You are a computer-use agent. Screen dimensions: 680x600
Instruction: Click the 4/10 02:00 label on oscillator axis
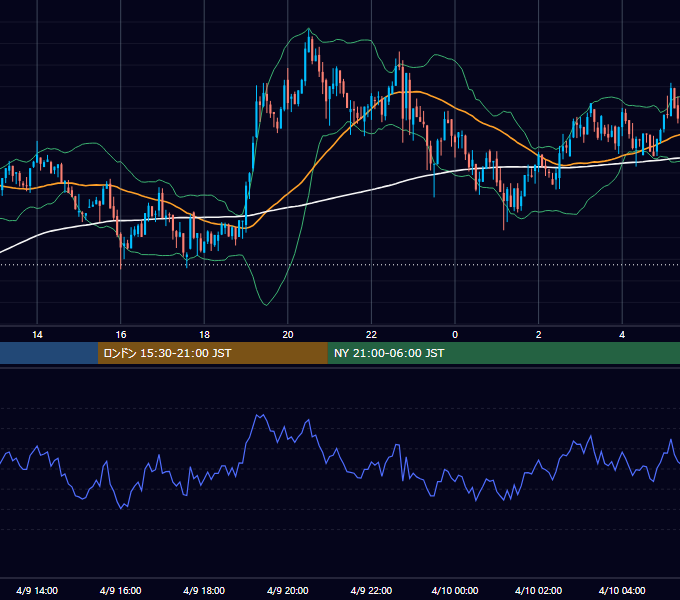539,590
